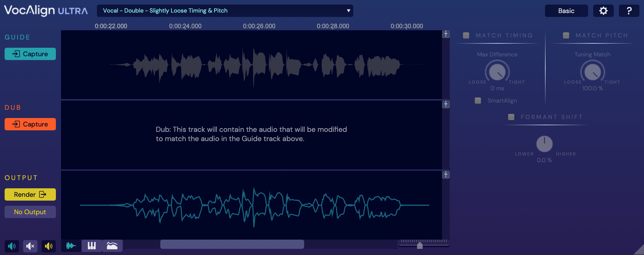Click the muted Dub speaker icon
This screenshot has width=644, height=255.
click(x=30, y=246)
